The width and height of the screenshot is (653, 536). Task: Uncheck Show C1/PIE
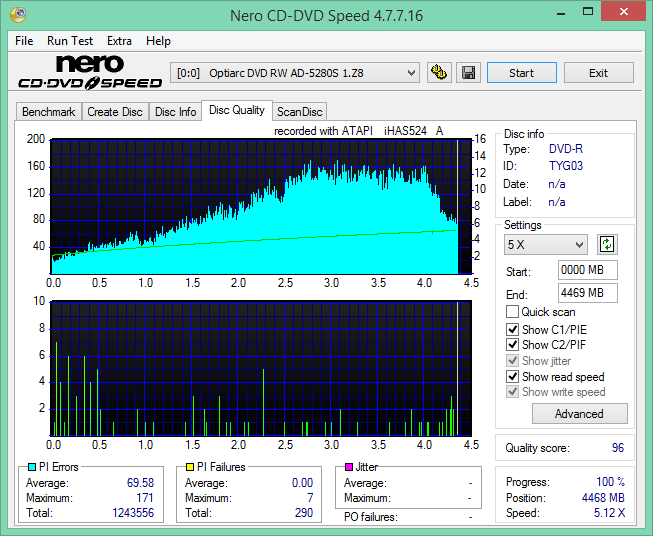click(x=512, y=329)
